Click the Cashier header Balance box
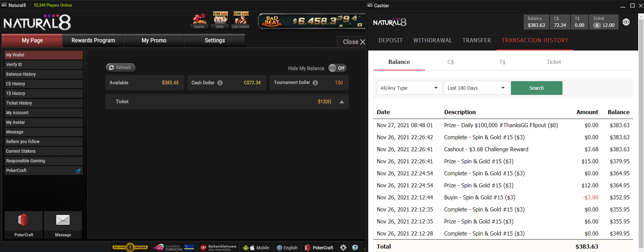This screenshot has height=252, width=644. pyautogui.click(x=536, y=22)
